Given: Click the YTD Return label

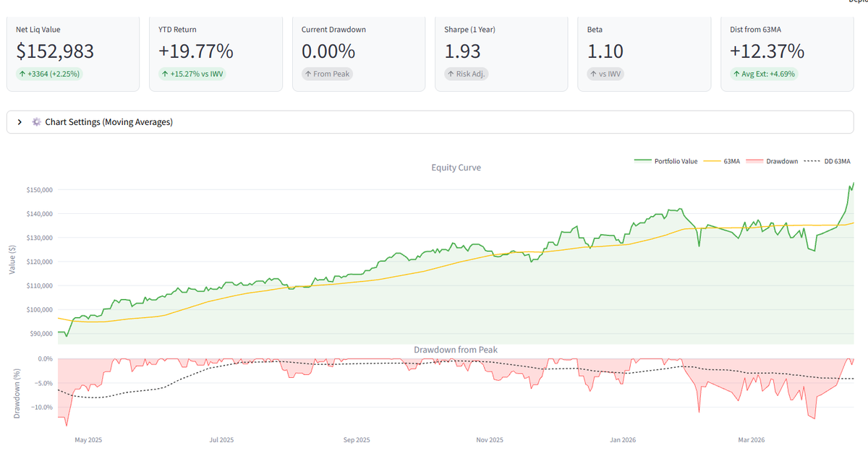Looking at the screenshot, I should point(177,30).
